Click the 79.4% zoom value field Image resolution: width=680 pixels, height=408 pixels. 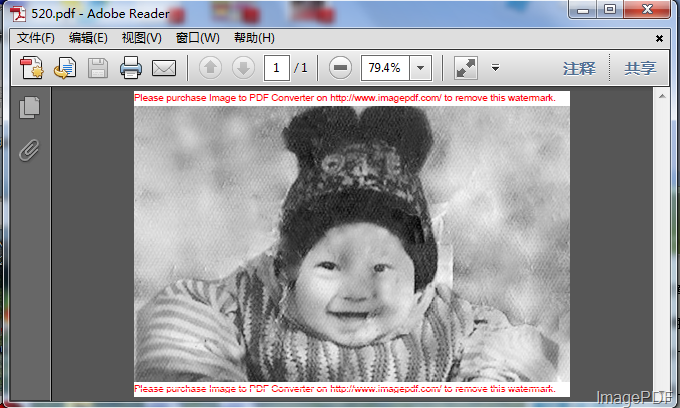coord(385,68)
